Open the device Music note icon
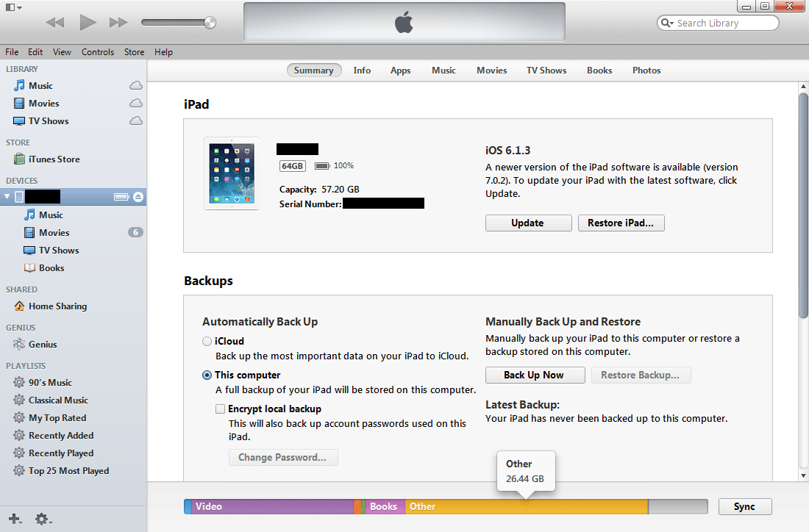809x532 pixels. pos(30,215)
